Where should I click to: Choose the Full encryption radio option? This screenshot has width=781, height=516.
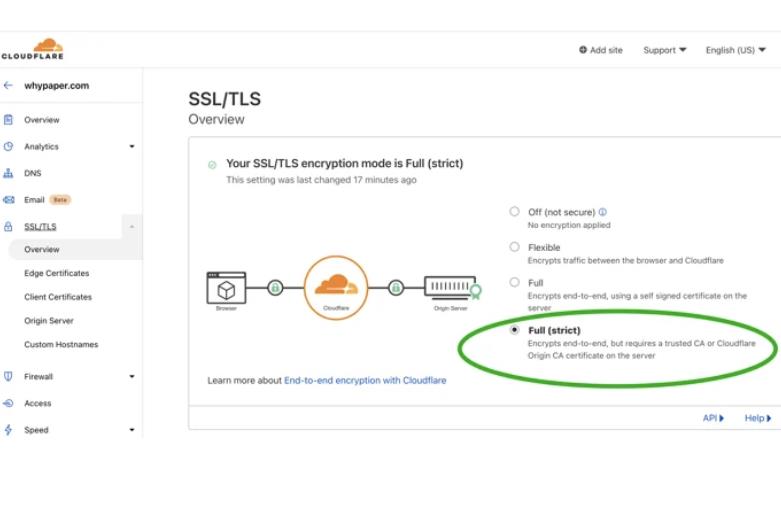click(x=514, y=283)
